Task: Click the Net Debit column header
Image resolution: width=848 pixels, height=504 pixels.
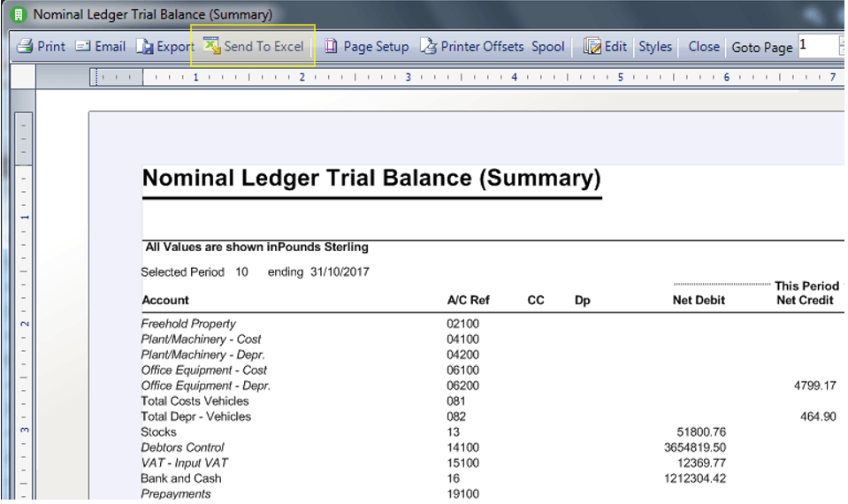Action: tap(699, 300)
